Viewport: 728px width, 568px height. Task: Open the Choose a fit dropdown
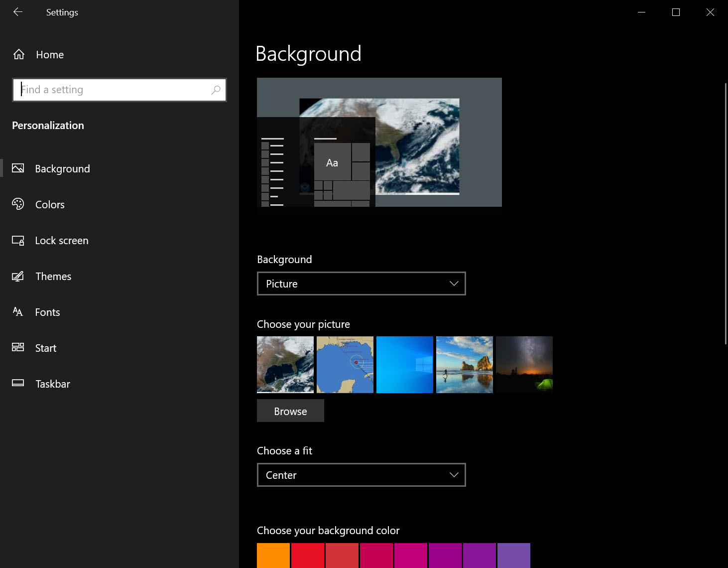pos(361,475)
